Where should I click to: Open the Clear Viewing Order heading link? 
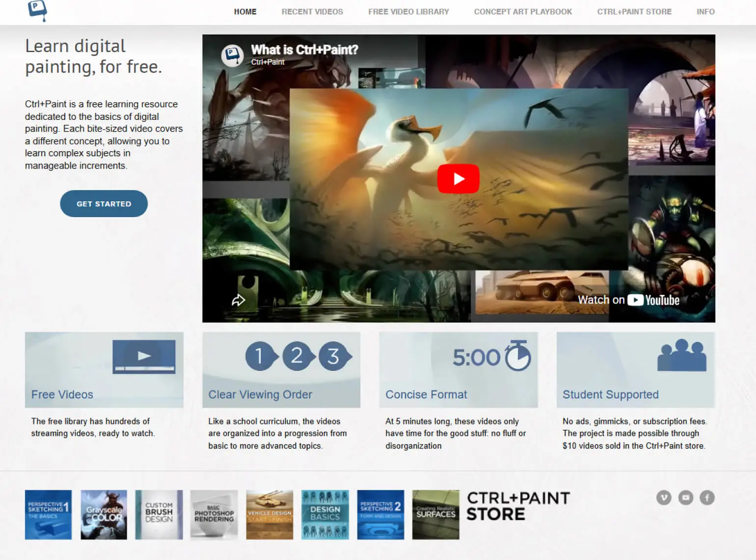[x=260, y=394]
